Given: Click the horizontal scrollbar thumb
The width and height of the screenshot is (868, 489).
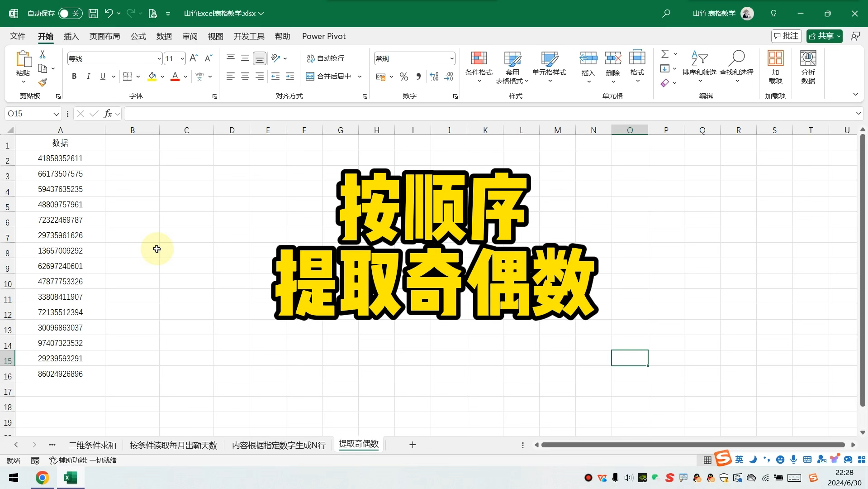Looking at the screenshot, I should [x=693, y=445].
